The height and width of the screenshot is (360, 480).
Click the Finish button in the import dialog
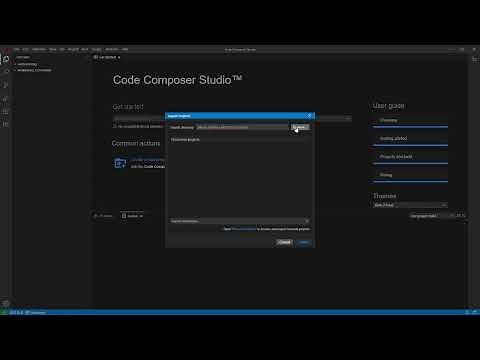click(x=304, y=242)
